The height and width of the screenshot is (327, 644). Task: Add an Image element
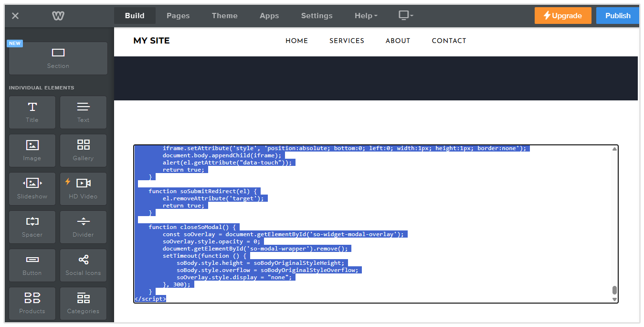[x=32, y=150]
